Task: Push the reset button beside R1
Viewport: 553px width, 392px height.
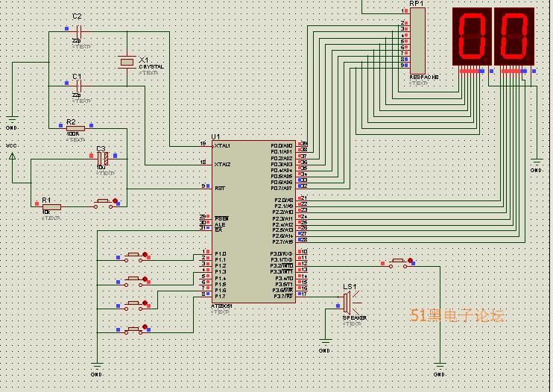Action: (x=103, y=203)
